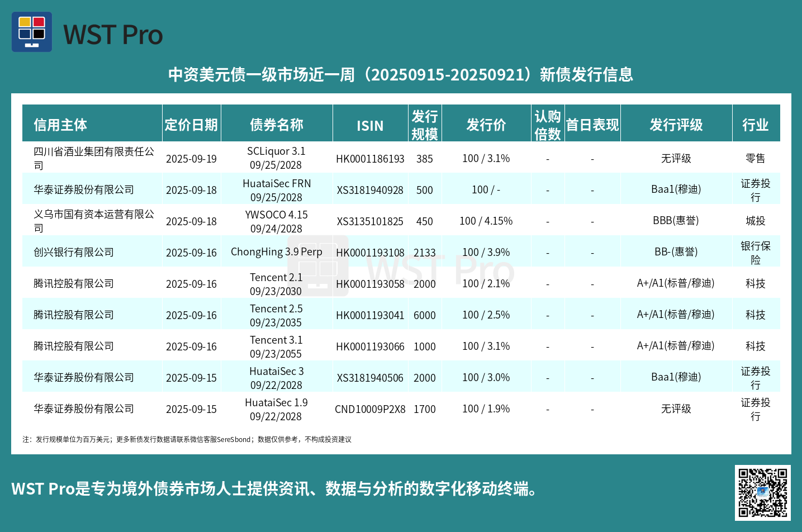Click pricing date 2025-09-19
802x532 pixels.
click(191, 159)
